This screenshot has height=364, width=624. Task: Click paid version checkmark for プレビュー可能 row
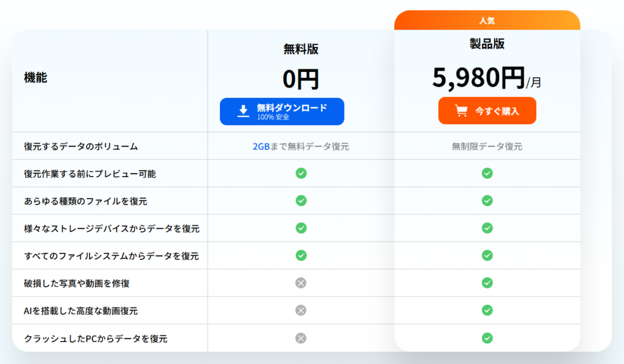(x=487, y=173)
